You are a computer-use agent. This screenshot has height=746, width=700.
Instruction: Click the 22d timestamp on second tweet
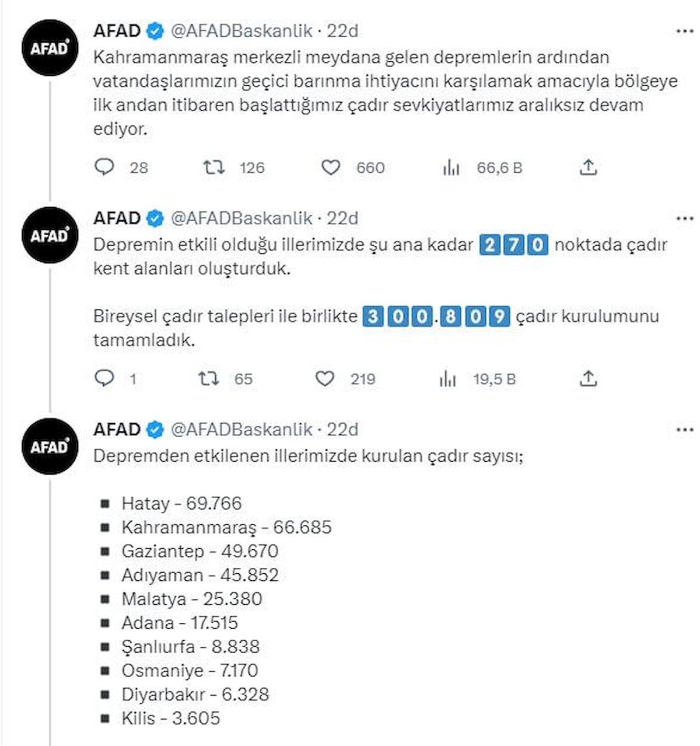342,218
